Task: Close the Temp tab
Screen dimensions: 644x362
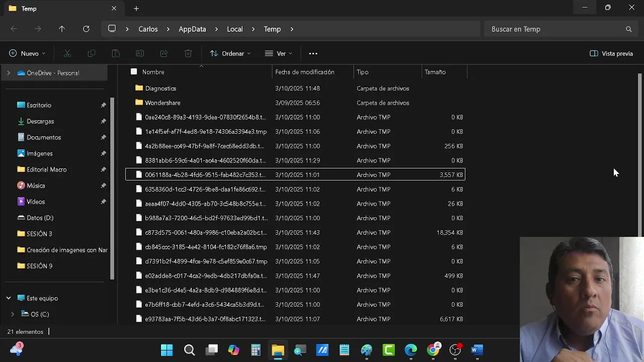Action: coord(114,9)
